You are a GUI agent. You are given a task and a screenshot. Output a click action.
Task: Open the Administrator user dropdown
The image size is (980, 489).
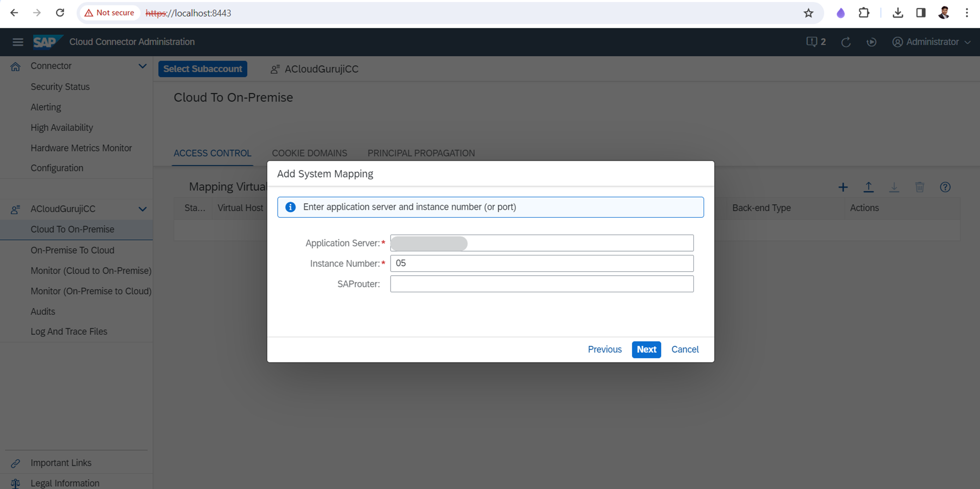point(931,42)
